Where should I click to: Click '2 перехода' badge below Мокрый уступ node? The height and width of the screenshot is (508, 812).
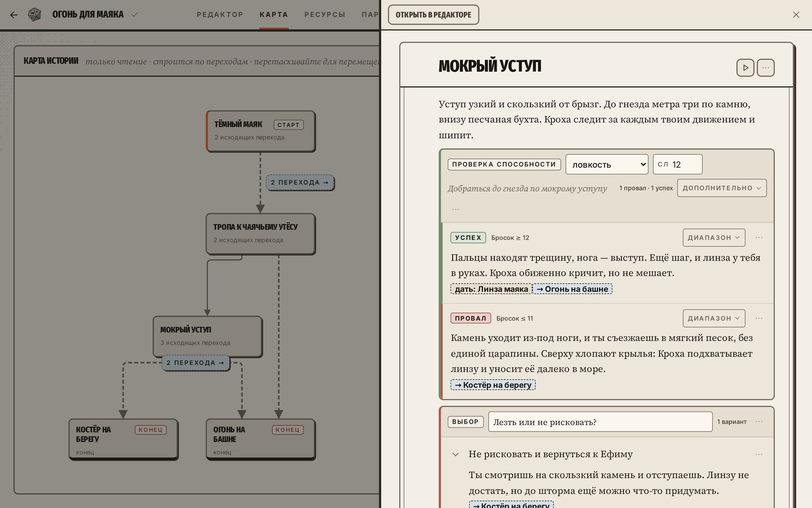(196, 363)
